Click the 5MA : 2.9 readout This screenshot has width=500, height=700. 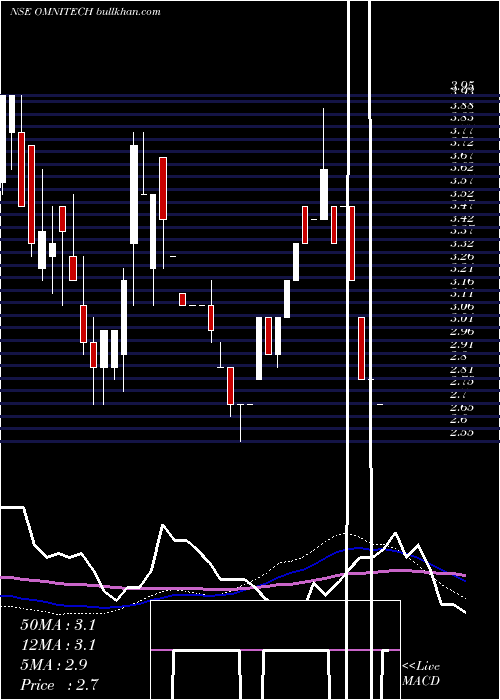(x=54, y=665)
